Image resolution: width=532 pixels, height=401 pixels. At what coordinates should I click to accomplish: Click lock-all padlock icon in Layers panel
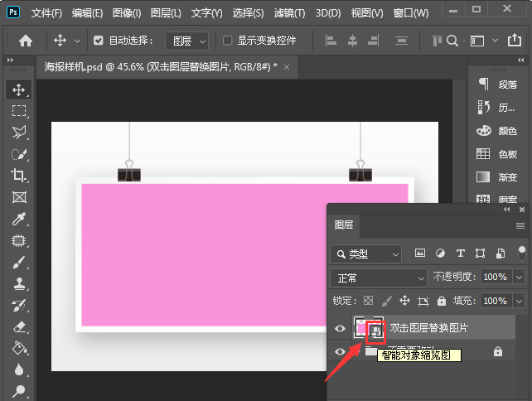pyautogui.click(x=442, y=301)
